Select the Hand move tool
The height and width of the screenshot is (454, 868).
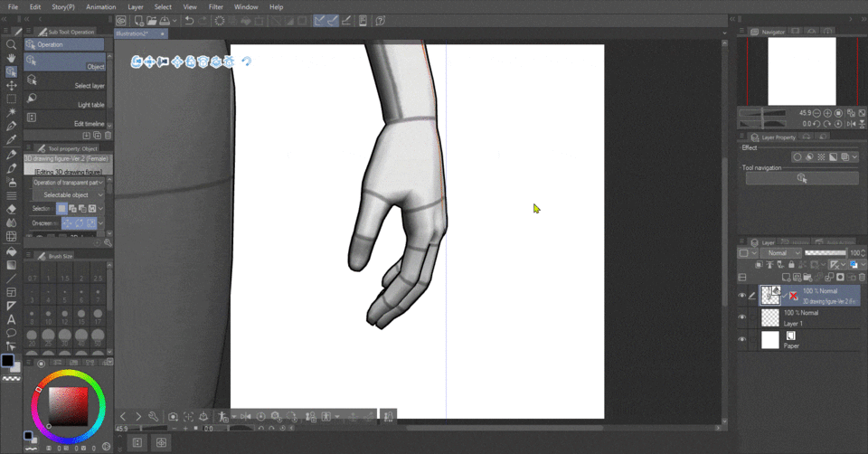coord(11,58)
